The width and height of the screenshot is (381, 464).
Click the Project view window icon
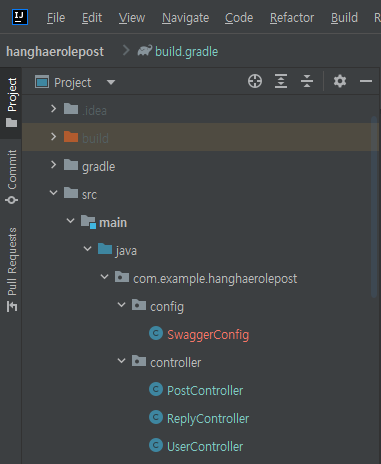tap(42, 82)
